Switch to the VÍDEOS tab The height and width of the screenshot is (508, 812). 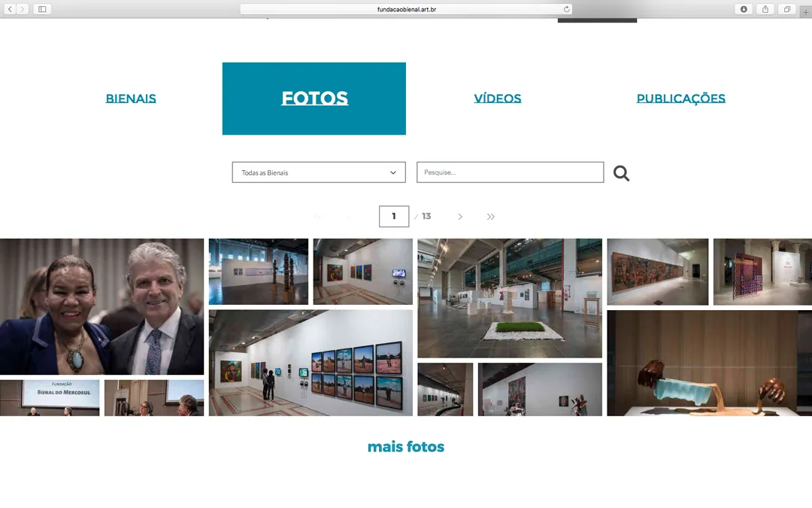(498, 99)
